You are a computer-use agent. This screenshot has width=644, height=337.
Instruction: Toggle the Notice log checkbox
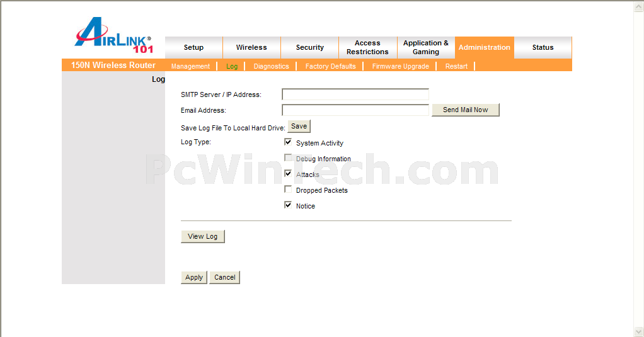tap(288, 205)
